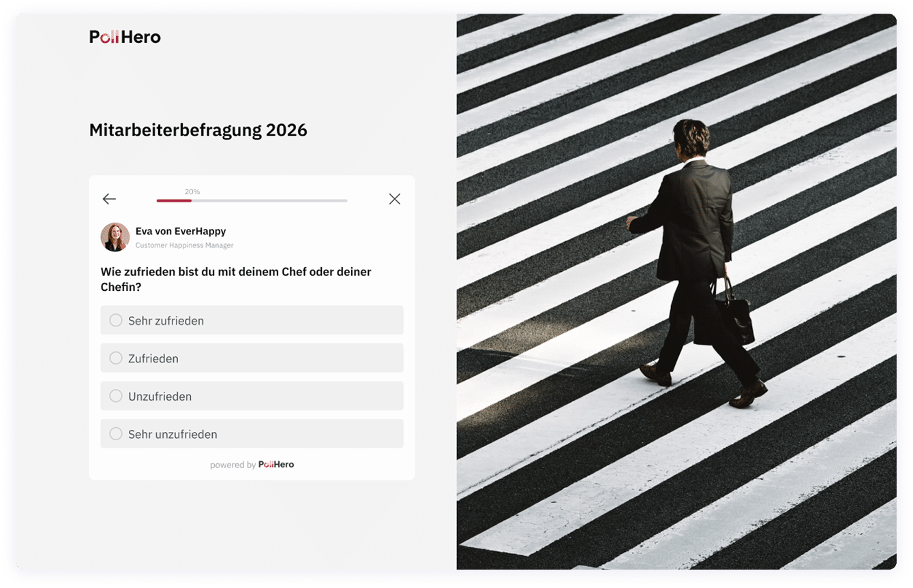Select the 'Sehr unzufrieden' radio circle
The height and width of the screenshot is (588, 913).
coord(116,434)
